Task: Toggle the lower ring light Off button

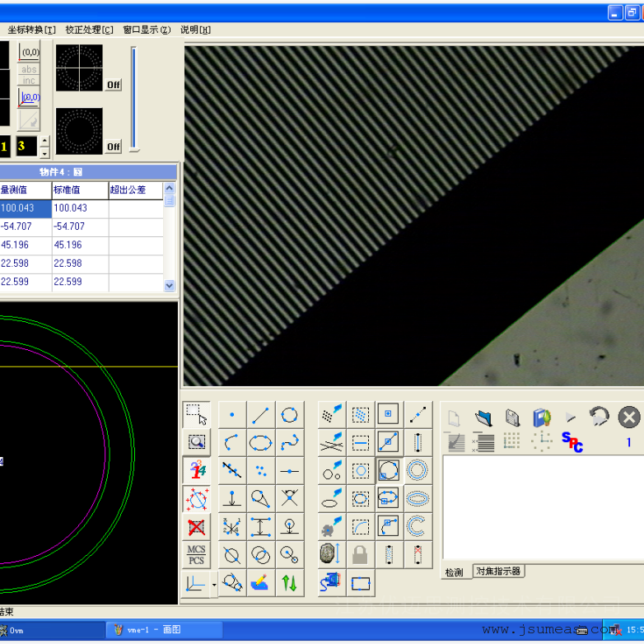Action: click(113, 147)
